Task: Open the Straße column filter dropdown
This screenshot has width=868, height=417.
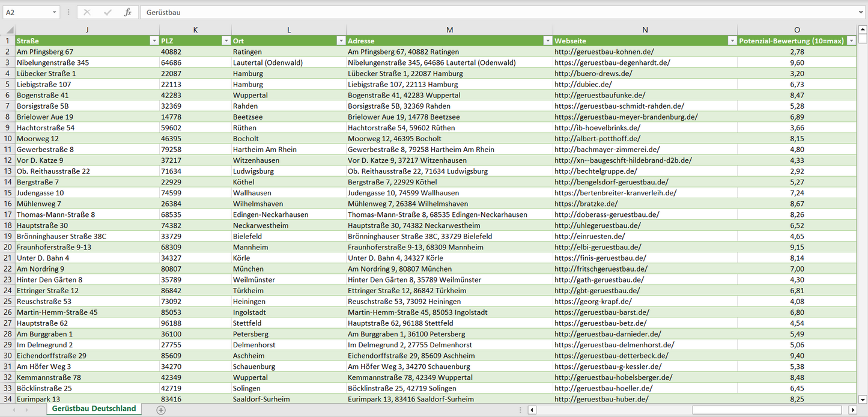Action: pyautogui.click(x=153, y=41)
